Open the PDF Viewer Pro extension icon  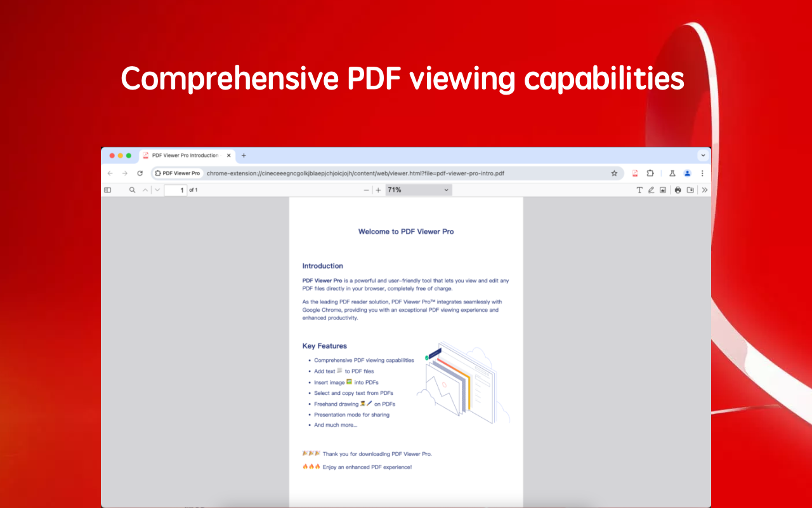(635, 173)
